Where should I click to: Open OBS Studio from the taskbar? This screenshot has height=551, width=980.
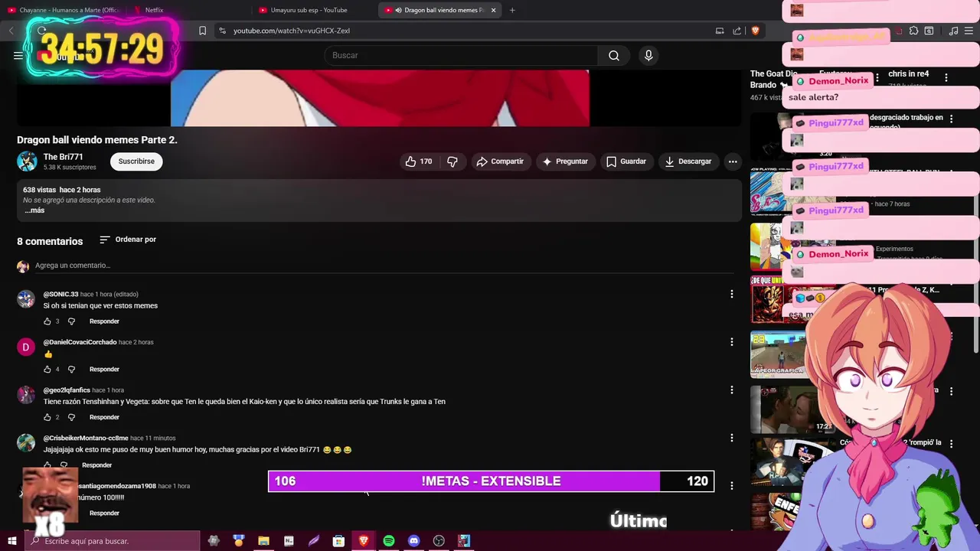pyautogui.click(x=439, y=541)
